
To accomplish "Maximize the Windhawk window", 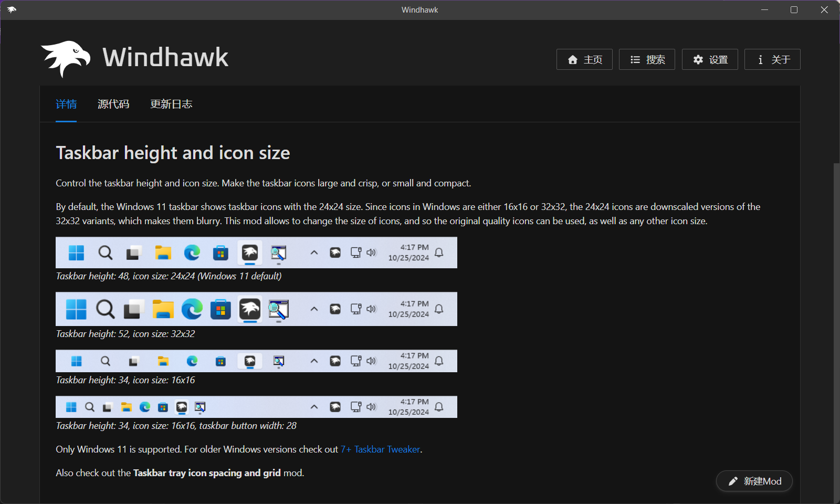I will [794, 10].
